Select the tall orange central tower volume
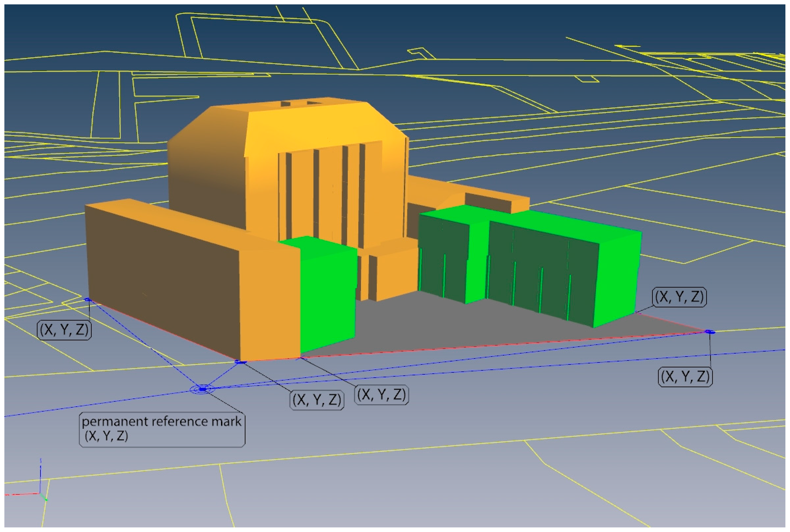 coord(326,129)
